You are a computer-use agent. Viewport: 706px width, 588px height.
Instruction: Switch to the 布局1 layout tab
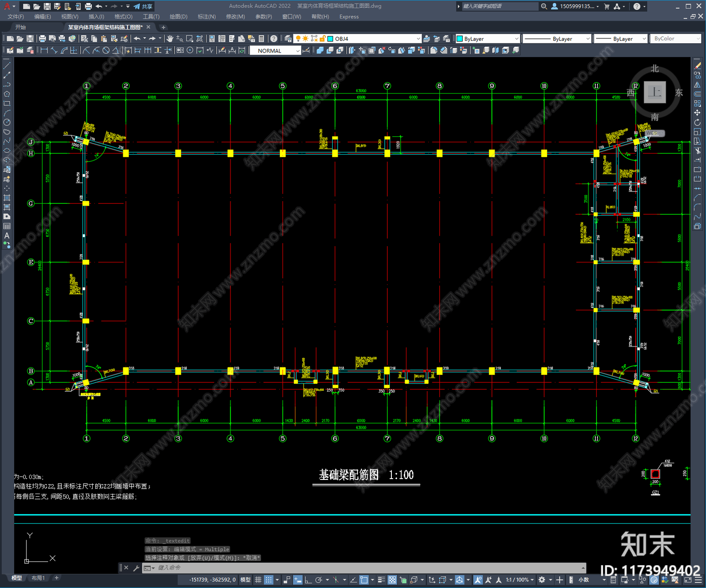(x=38, y=578)
